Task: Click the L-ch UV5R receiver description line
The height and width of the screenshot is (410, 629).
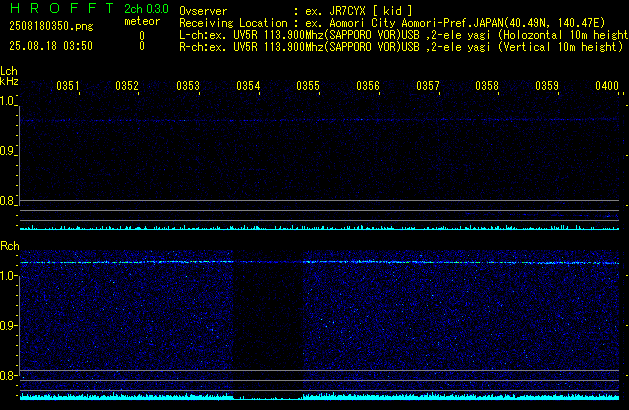Action: 404,35
